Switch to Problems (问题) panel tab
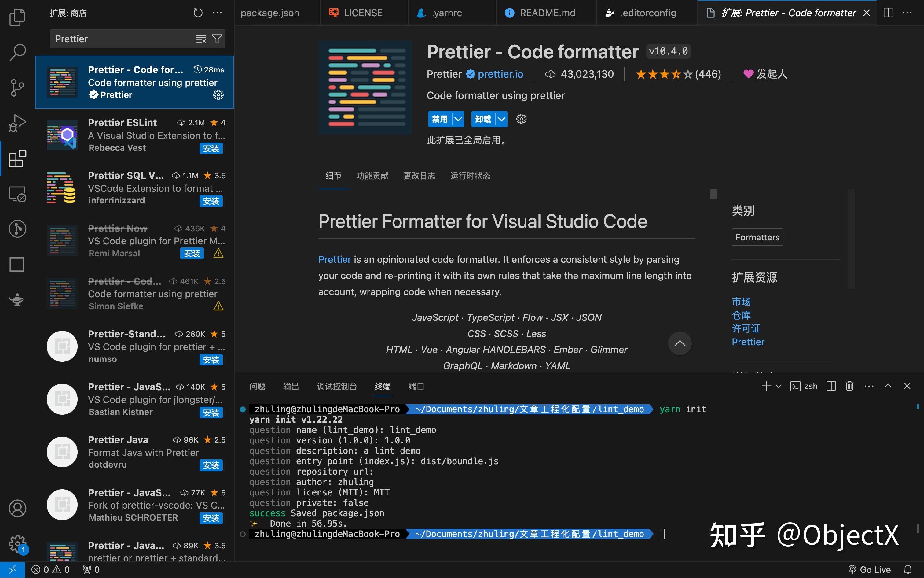This screenshot has width=924, height=578. (x=257, y=387)
